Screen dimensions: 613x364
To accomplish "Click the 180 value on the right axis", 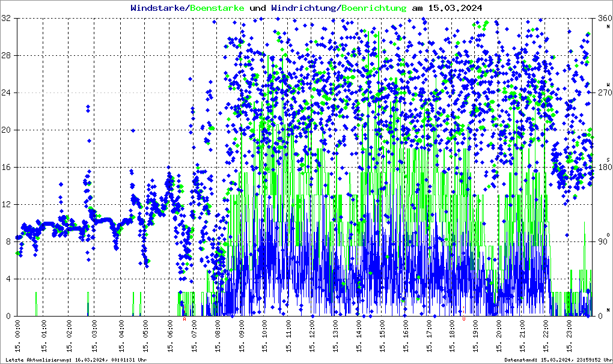I will point(602,168).
